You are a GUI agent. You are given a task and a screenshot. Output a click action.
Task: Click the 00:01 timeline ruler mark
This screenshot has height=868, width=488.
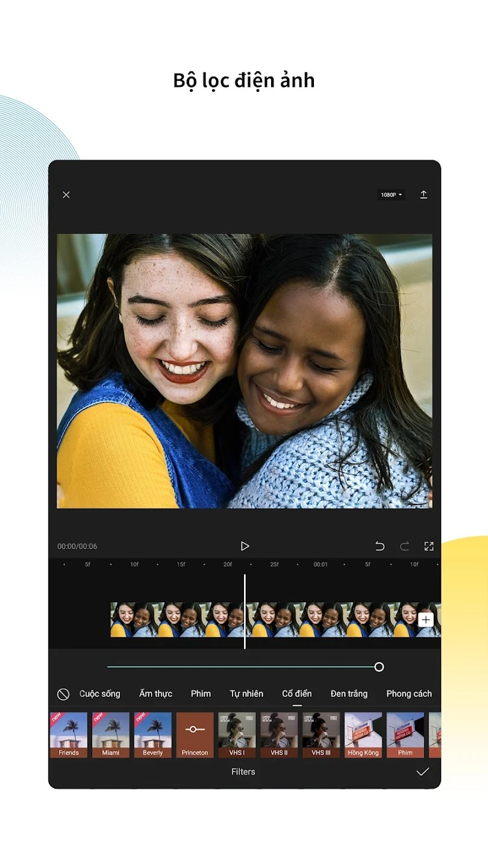[x=321, y=564]
